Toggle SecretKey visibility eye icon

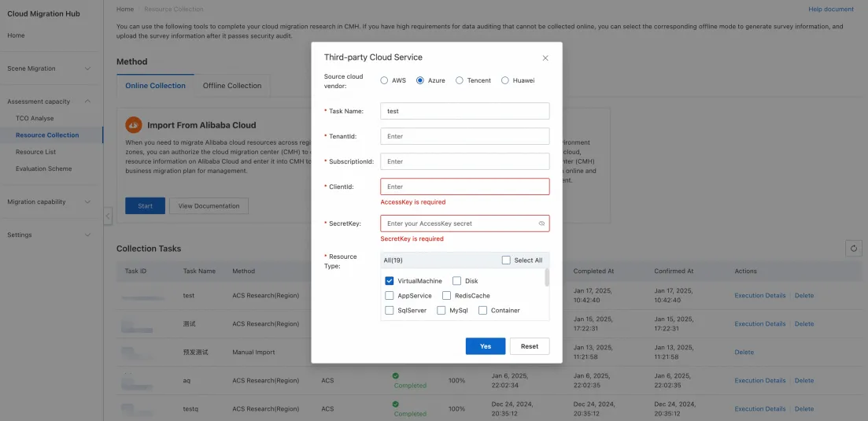(x=541, y=223)
